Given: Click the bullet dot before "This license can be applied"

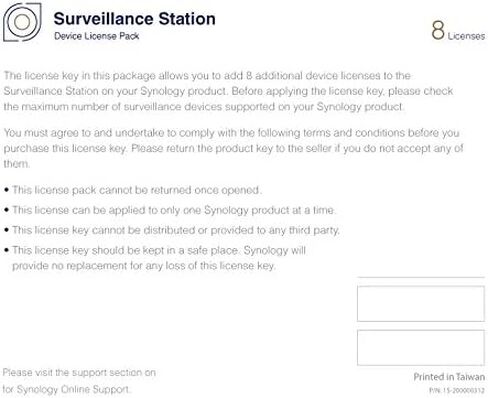Looking at the screenshot, I should point(7,210).
